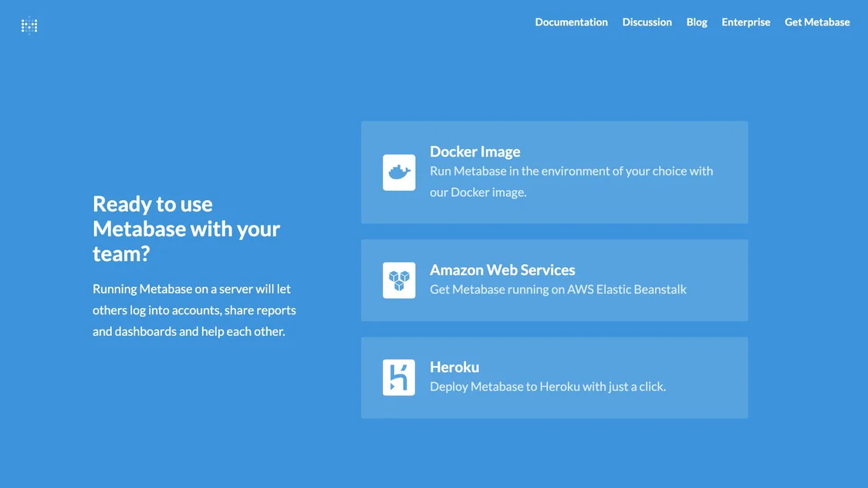Screen dimensions: 868x488
Task: Click the Metabase logo icon
Action: pyautogui.click(x=29, y=25)
